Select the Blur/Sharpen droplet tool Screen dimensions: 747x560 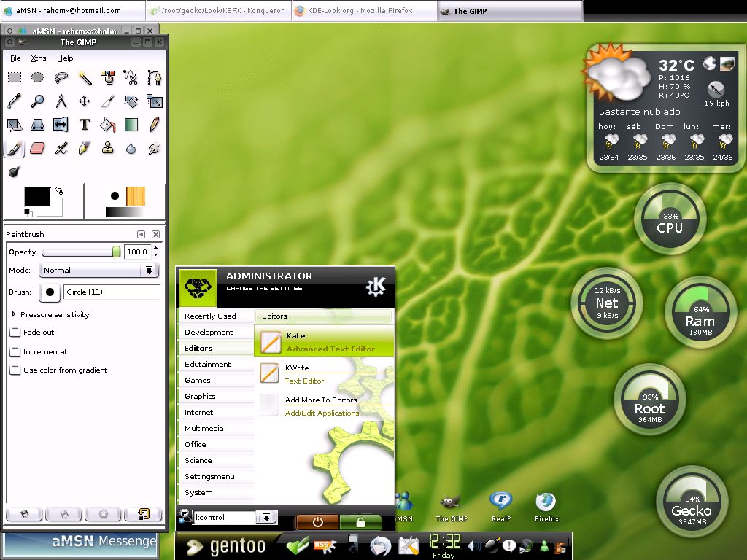click(131, 149)
